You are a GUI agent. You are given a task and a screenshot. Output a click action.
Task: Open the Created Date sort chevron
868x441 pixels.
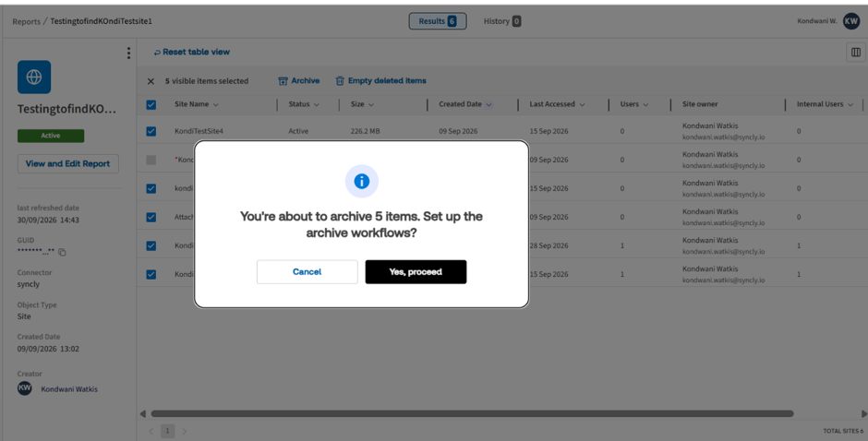pos(488,104)
